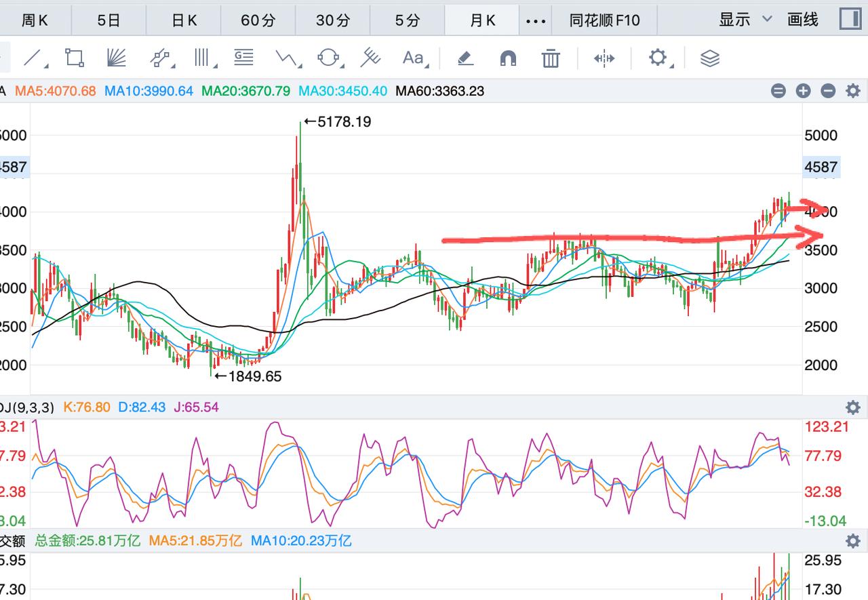
Task: Click MA5:4070.68 label
Action: coord(56,91)
